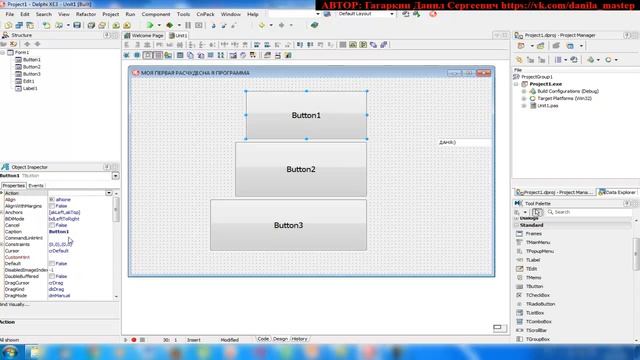This screenshot has width=640, height=360.
Task: Switch to the Code tab at bottom
Action: (x=263, y=339)
